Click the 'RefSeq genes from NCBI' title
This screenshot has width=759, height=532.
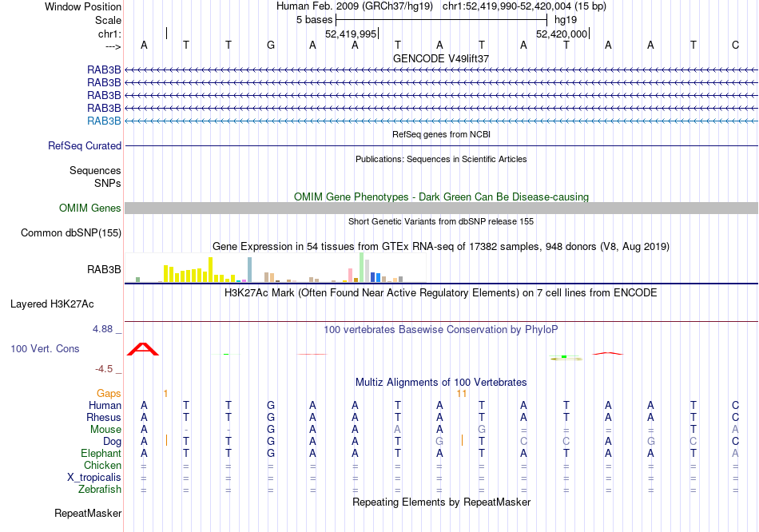pyautogui.click(x=441, y=134)
